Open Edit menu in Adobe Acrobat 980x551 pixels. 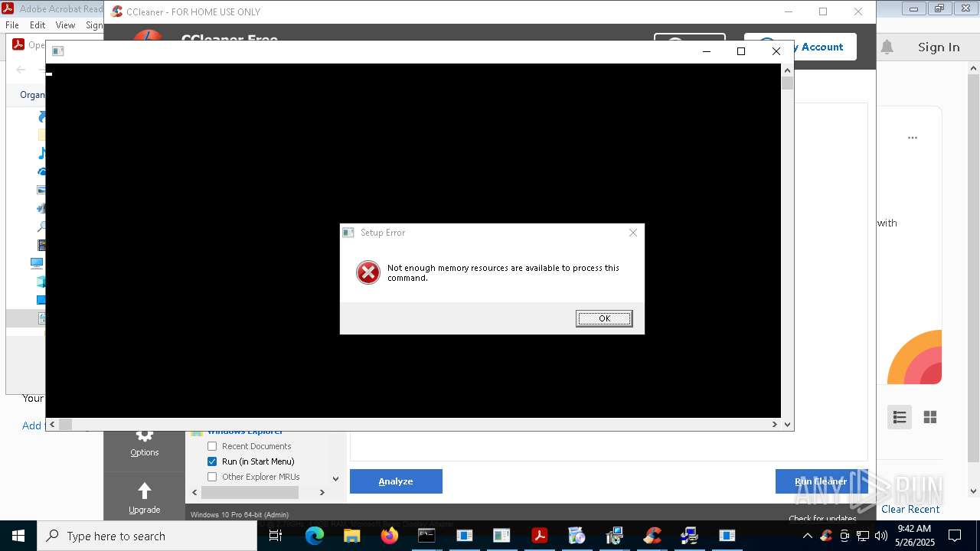pyautogui.click(x=38, y=25)
